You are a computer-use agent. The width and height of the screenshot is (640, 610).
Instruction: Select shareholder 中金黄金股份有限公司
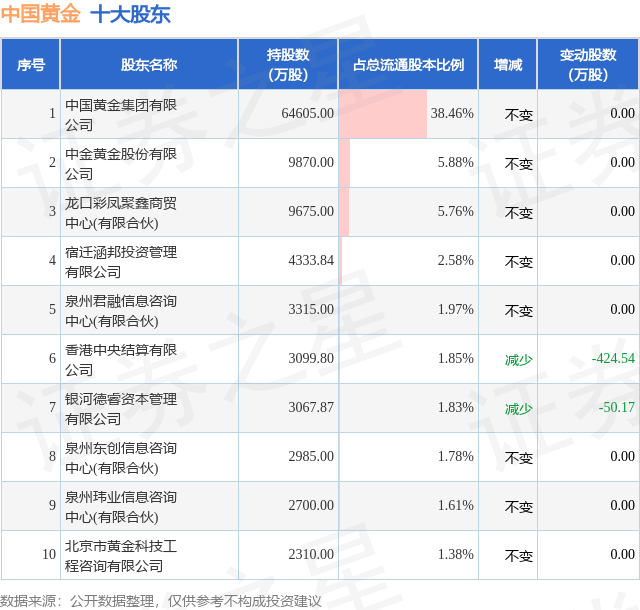121,164
